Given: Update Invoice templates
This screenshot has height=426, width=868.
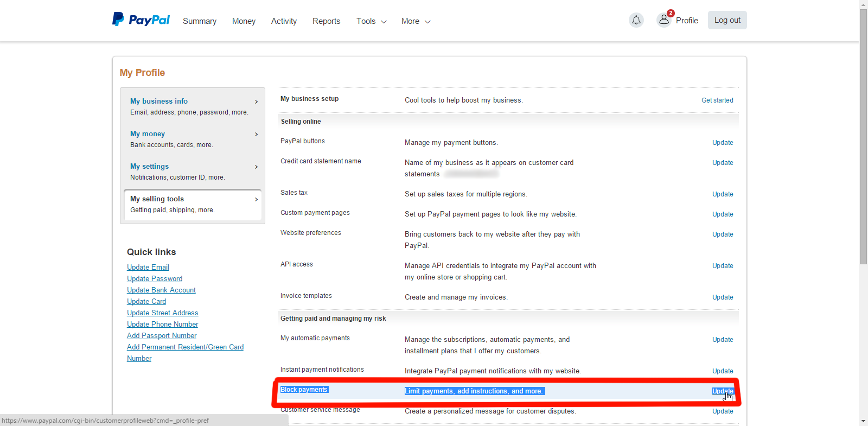Looking at the screenshot, I should tap(723, 297).
